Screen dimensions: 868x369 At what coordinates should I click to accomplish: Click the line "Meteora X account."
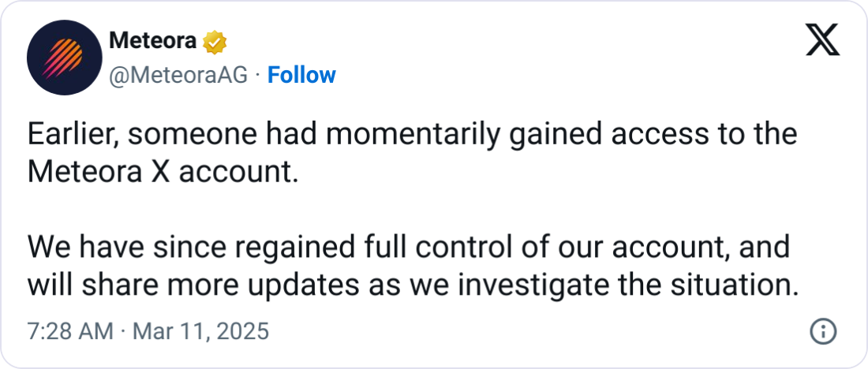163,172
